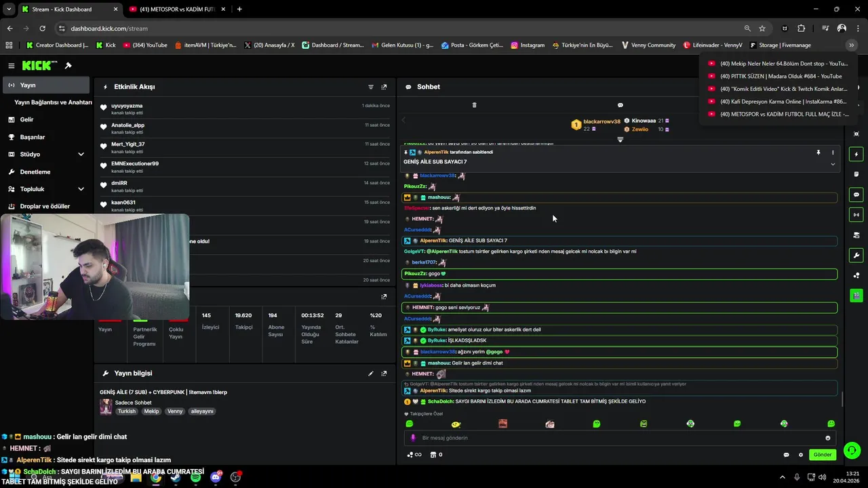Click the aileyayını tag
Screen dimensions: 868x488
[x=202, y=411]
